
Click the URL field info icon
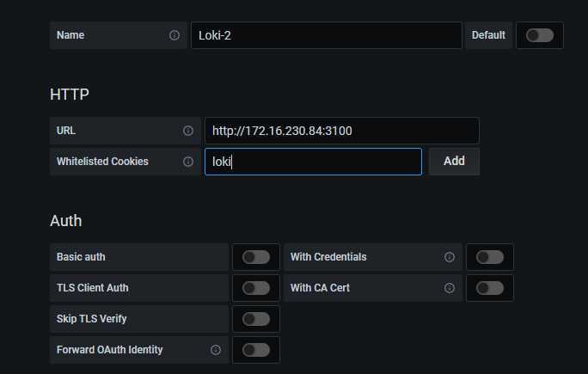click(x=188, y=131)
